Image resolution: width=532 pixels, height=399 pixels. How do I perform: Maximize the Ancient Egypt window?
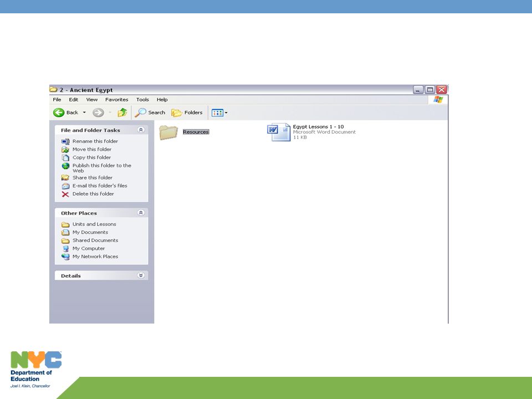pos(430,90)
